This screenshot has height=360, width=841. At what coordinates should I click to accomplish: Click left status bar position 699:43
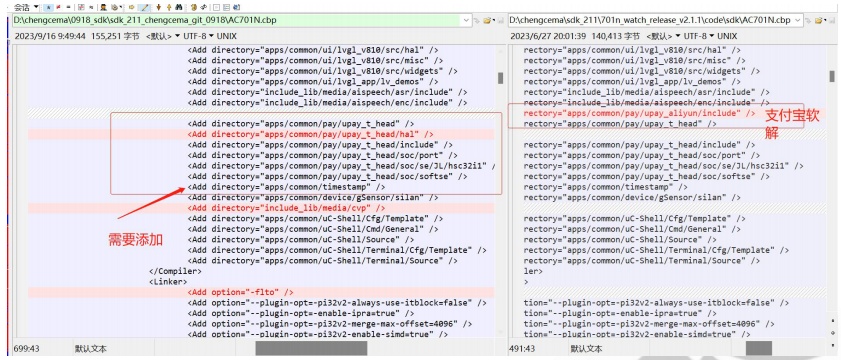[x=26, y=349]
